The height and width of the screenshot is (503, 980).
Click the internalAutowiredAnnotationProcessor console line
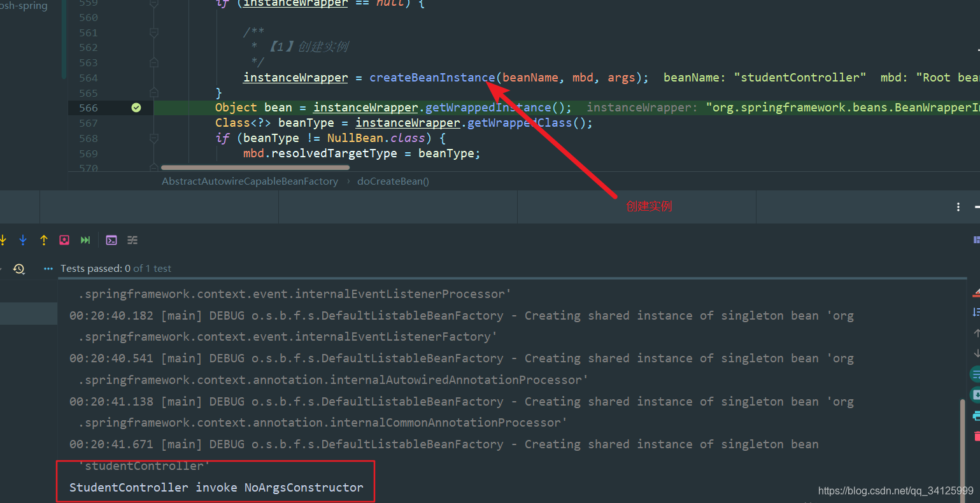(334, 380)
